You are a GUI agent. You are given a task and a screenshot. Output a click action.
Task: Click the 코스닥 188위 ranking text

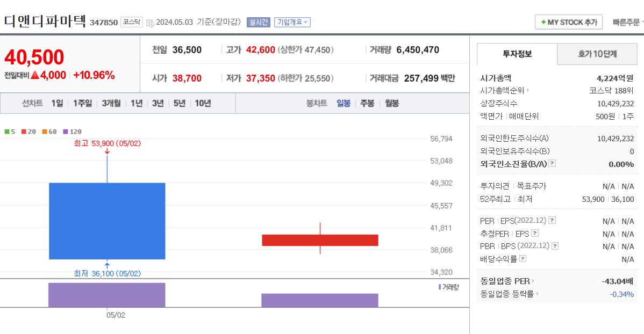pos(611,90)
